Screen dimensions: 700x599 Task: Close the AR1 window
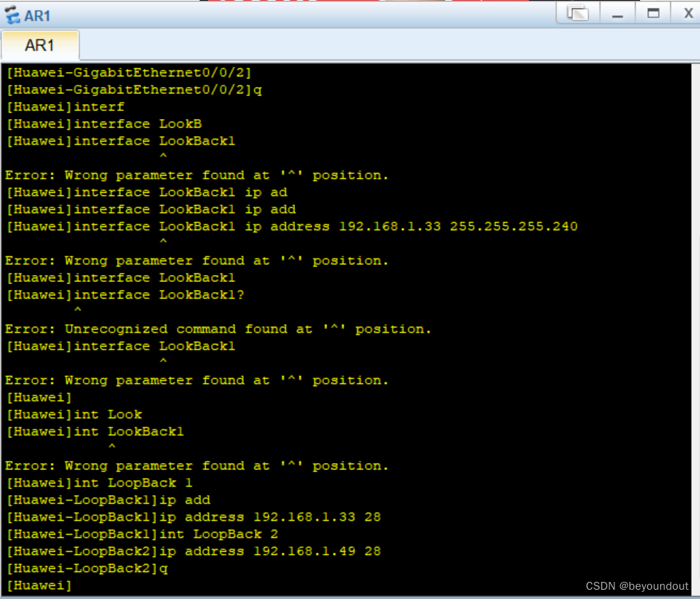tap(689, 14)
